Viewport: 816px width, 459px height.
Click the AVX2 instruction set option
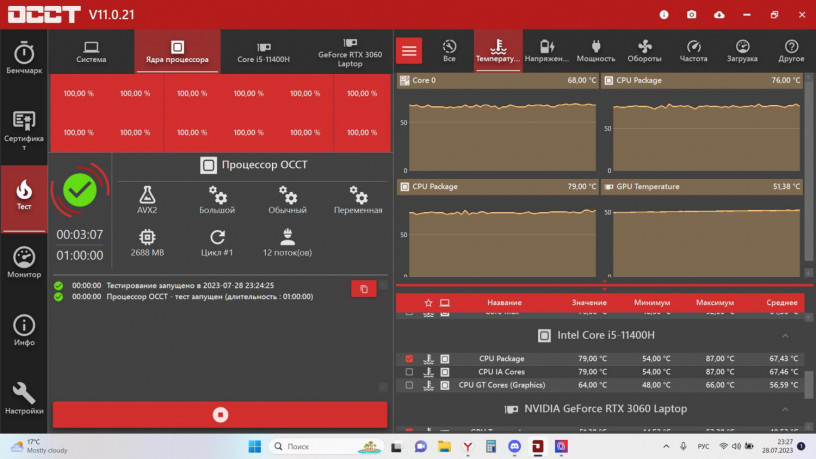point(147,200)
